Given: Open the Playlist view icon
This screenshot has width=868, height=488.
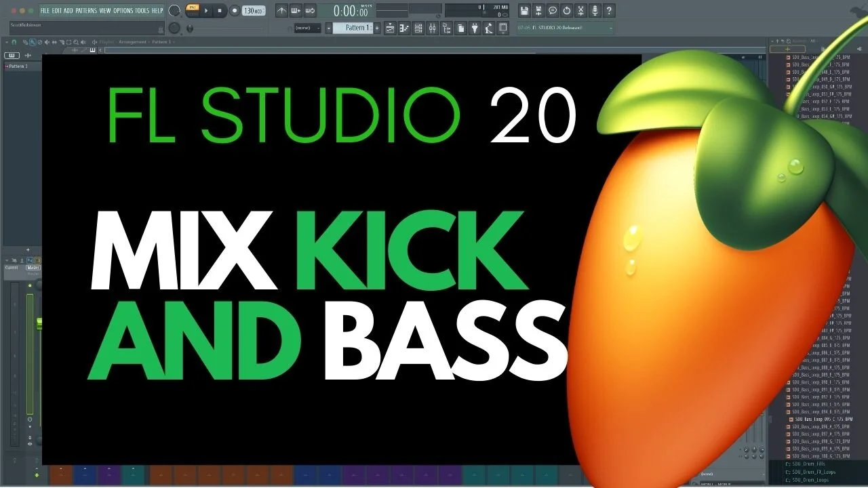Looking at the screenshot, I should (390, 28).
